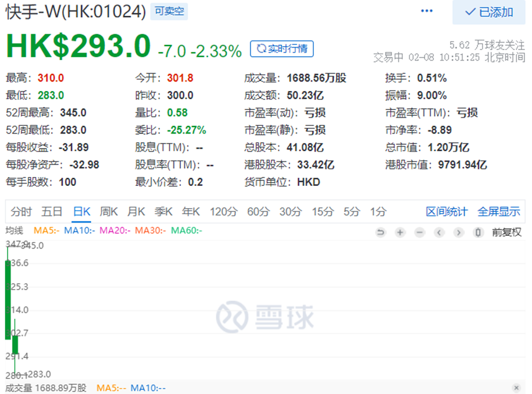
Task: Select the 周K weekly chart tab
Action: coord(109,212)
